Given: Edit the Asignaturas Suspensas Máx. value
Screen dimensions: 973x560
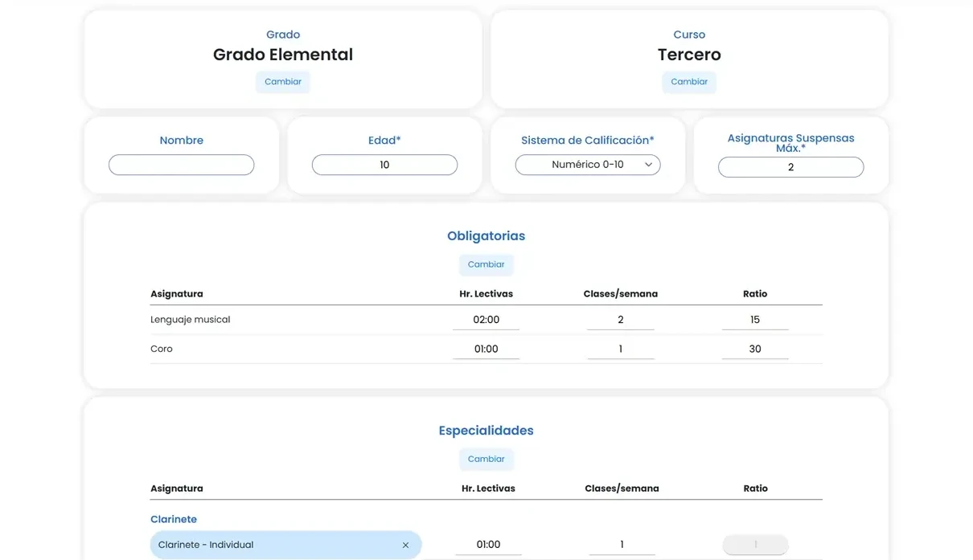Looking at the screenshot, I should tap(790, 167).
